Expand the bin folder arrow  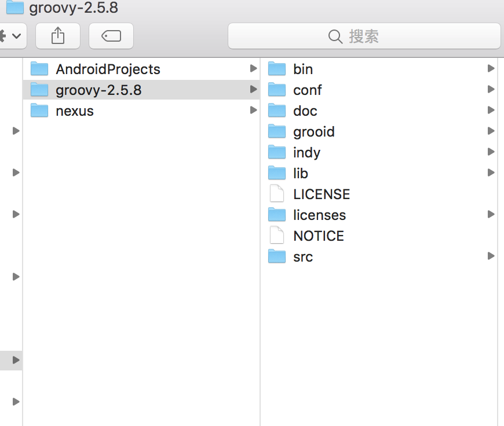[491, 68]
